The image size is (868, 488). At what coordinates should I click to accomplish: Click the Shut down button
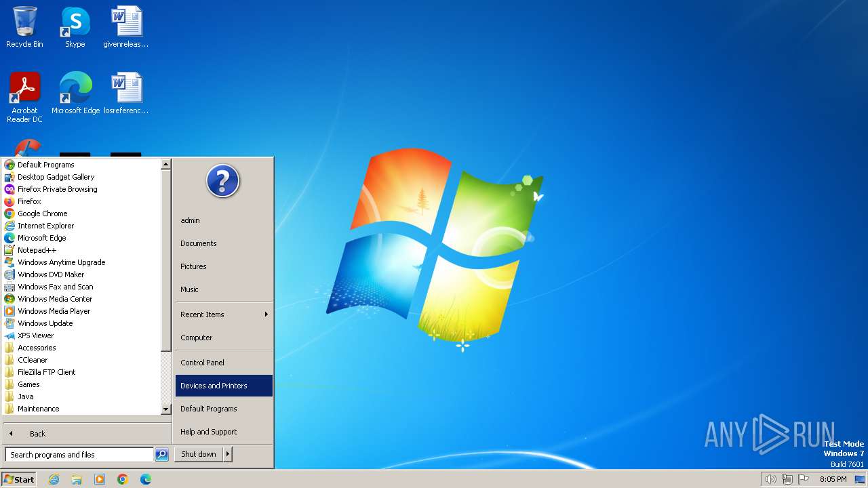click(x=199, y=454)
